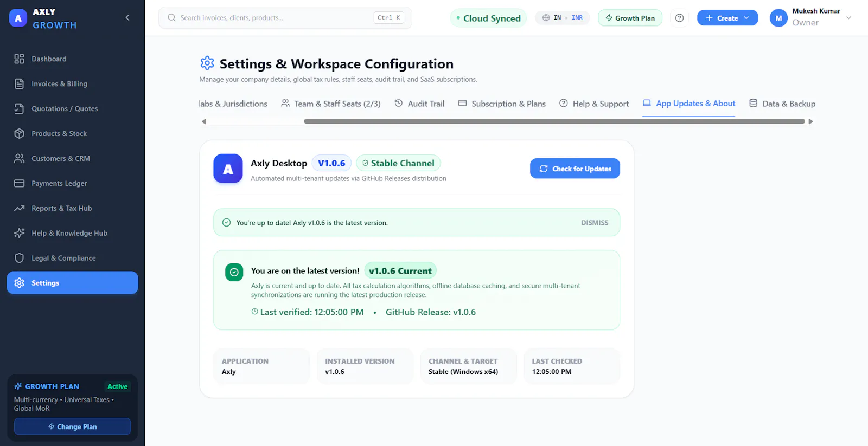Click the latest version green checkmark icon

pos(234,272)
